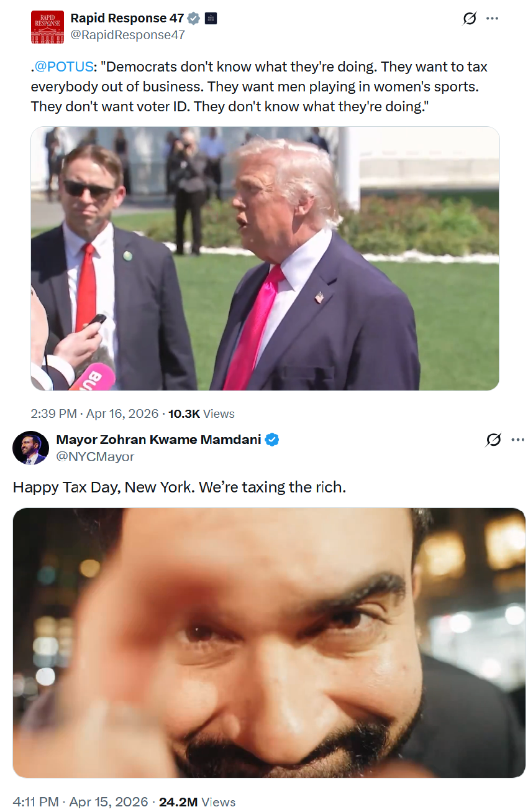Play the Tax Day close-up face video
Screen dimensions: 528x812
(269, 643)
